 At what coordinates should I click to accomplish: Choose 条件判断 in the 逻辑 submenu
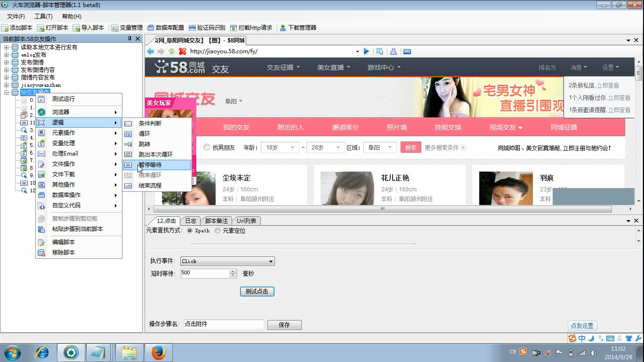point(157,123)
